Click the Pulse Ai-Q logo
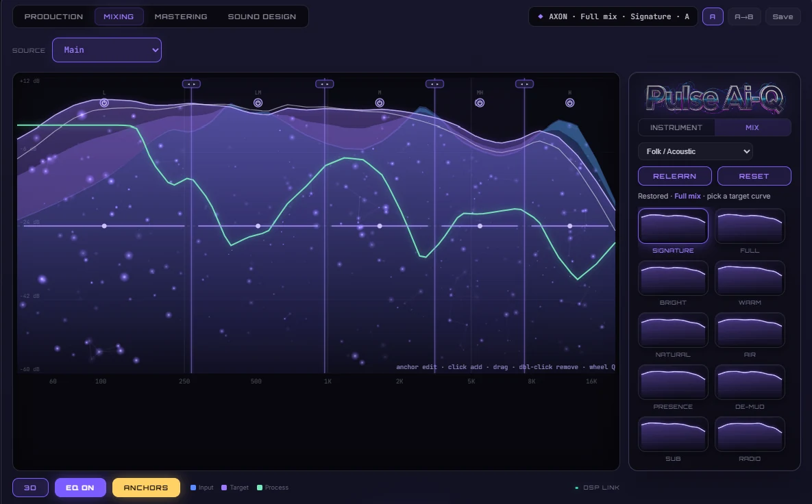The width and height of the screenshot is (812, 504). tap(715, 98)
